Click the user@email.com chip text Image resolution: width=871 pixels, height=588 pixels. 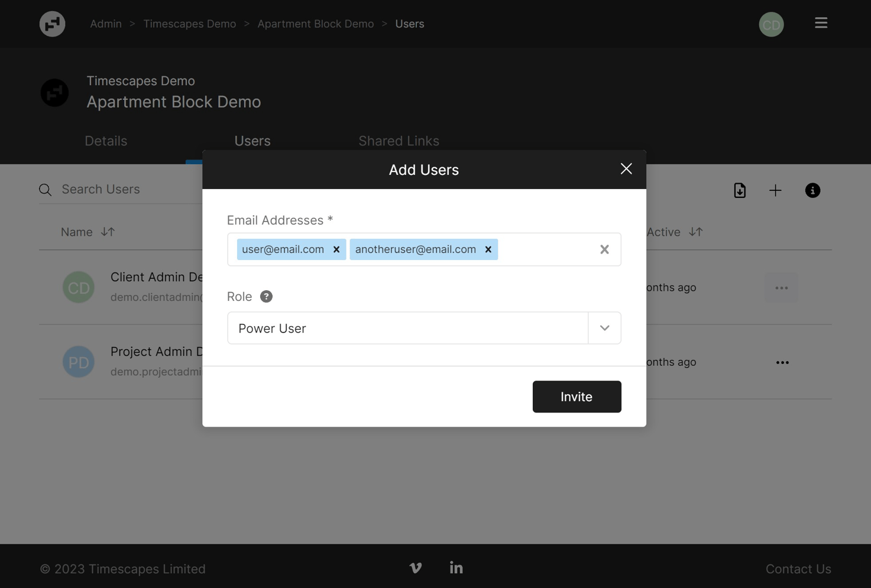(x=283, y=249)
